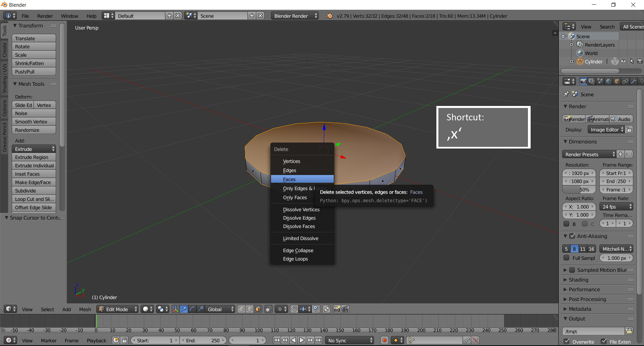Toggle Cylinder visibility eye in outliner
This screenshot has height=346, width=644.
(623, 61)
